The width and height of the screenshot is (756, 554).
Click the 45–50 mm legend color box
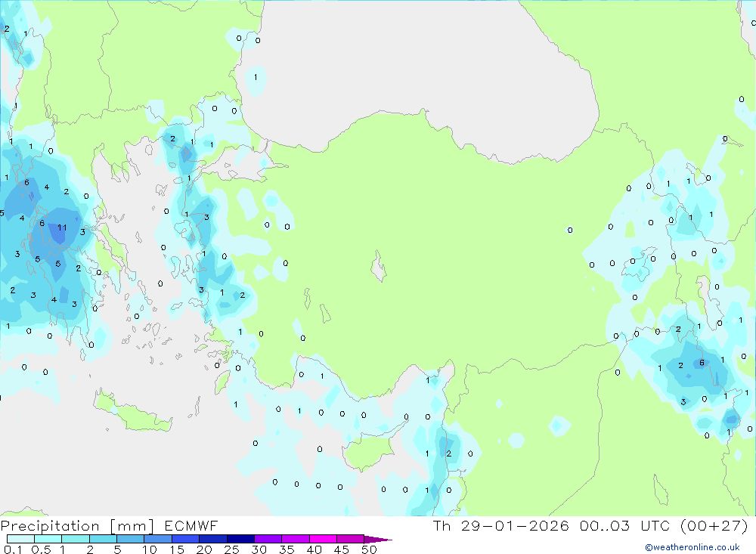pyautogui.click(x=350, y=539)
